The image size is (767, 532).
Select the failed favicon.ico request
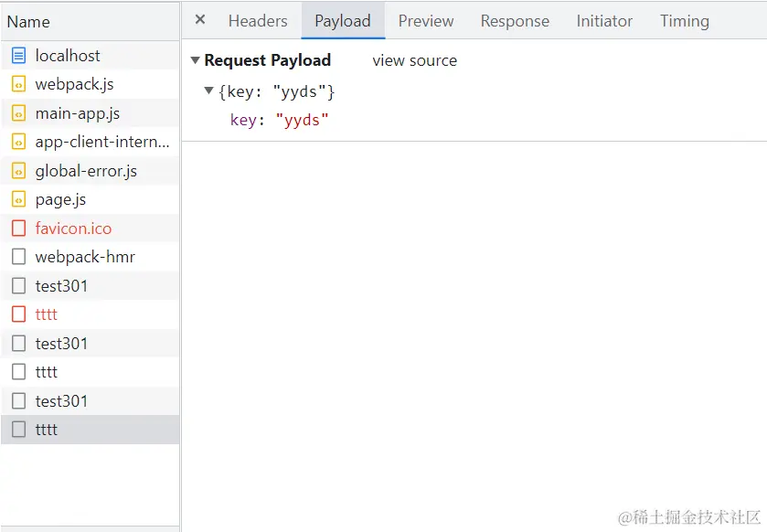[x=90, y=229]
